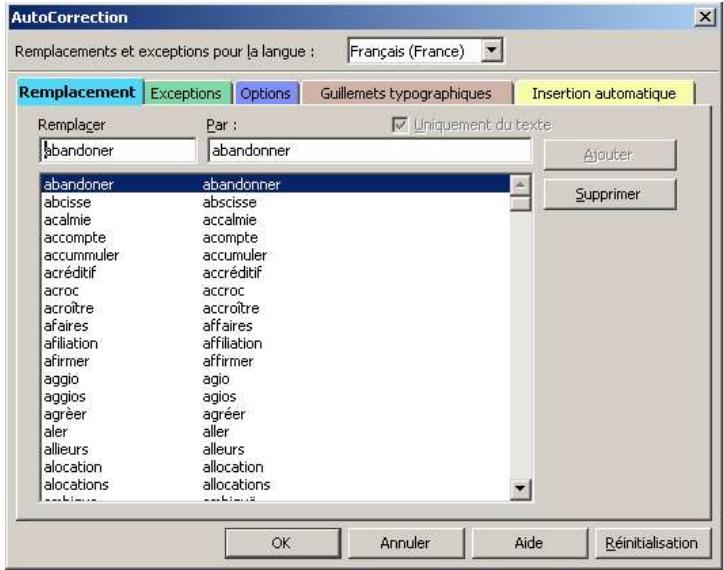The width and height of the screenshot is (723, 570).
Task: Click replacement word accroître
Action: 231,308
